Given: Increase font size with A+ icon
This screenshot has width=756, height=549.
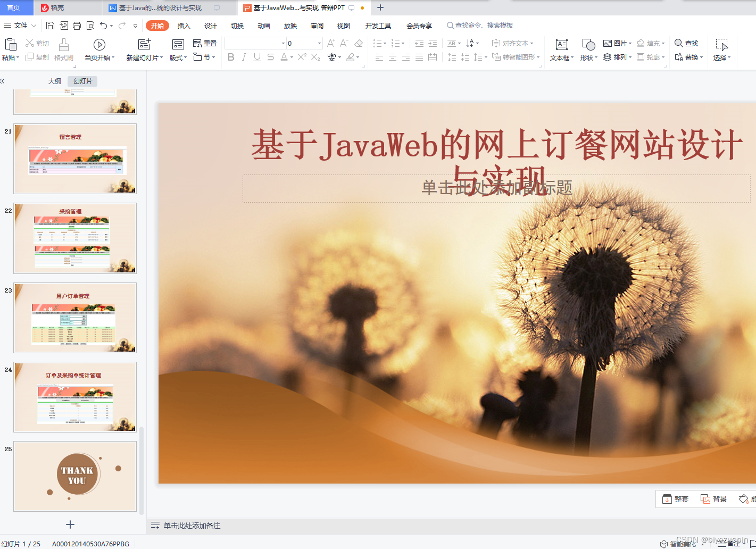Looking at the screenshot, I should click(331, 43).
